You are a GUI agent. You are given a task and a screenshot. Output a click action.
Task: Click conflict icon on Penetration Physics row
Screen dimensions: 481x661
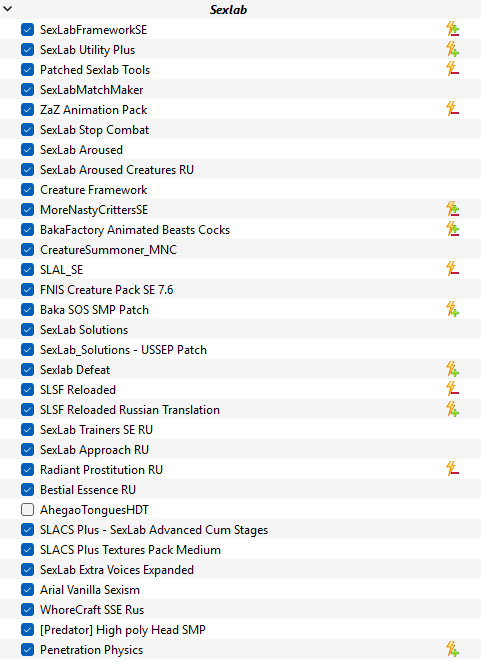(452, 650)
